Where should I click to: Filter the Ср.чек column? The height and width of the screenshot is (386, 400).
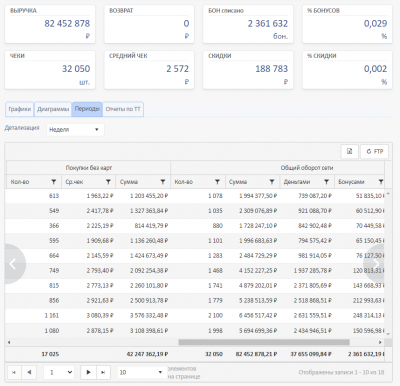pos(108,182)
